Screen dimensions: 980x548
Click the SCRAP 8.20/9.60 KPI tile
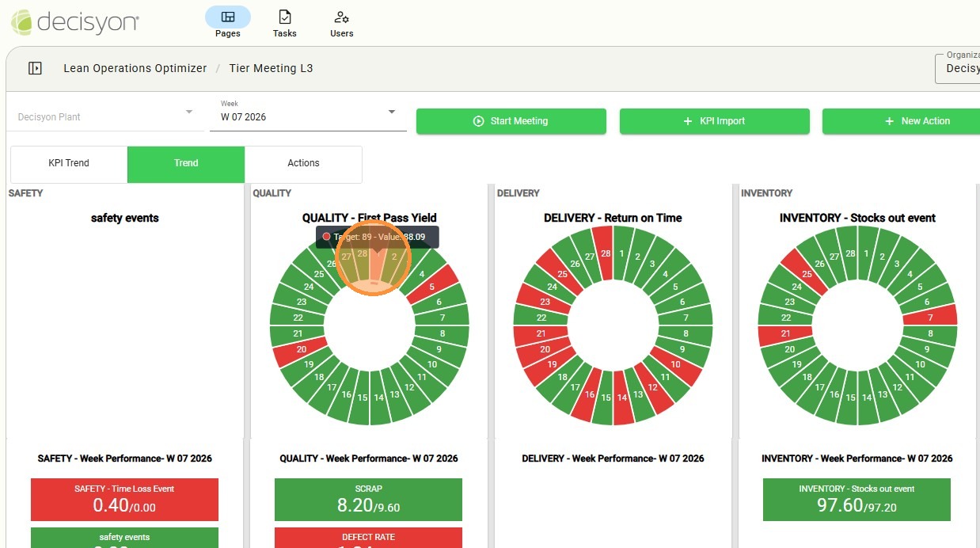pyautogui.click(x=368, y=500)
